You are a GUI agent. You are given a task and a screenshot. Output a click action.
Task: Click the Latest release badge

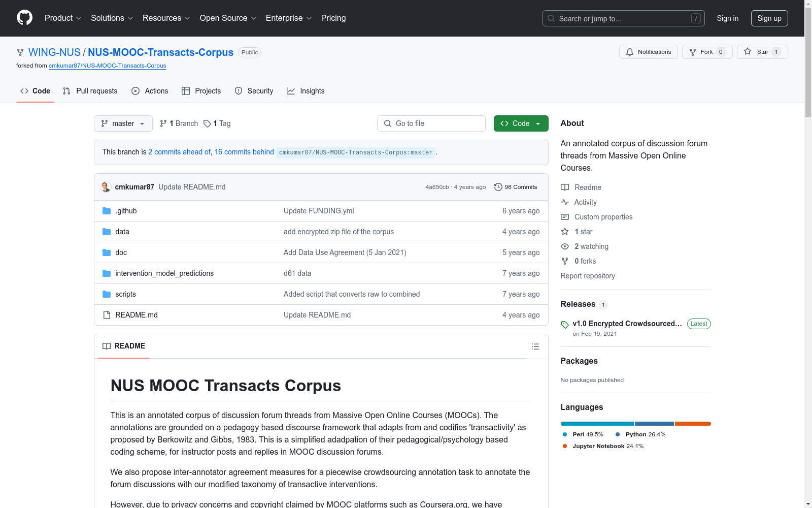point(699,324)
